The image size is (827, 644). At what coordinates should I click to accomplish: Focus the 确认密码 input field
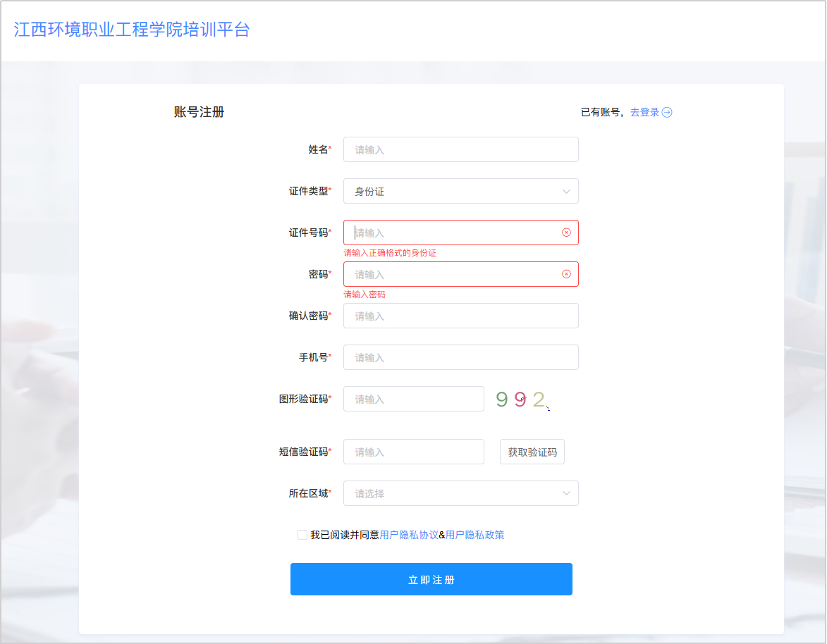click(x=460, y=316)
